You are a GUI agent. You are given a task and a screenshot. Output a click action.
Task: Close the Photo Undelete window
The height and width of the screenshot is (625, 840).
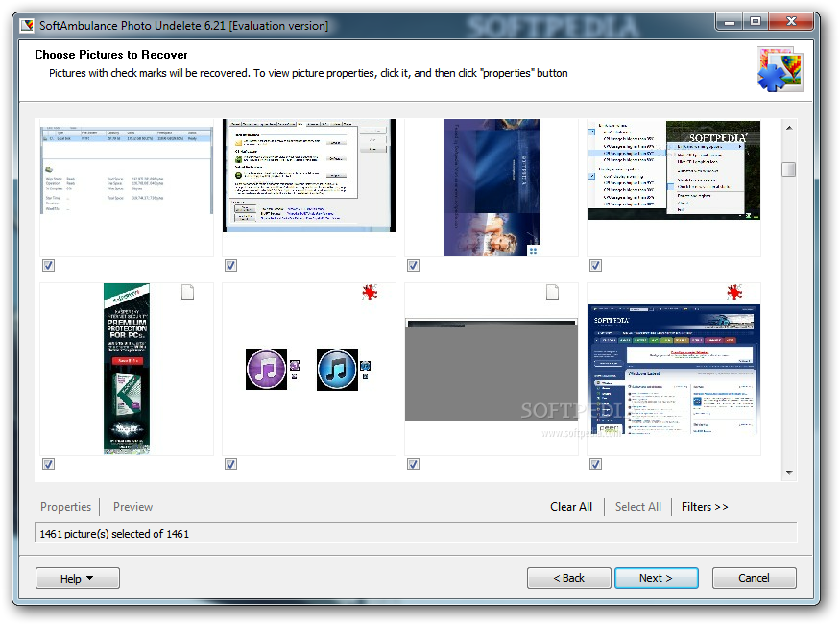click(x=791, y=22)
